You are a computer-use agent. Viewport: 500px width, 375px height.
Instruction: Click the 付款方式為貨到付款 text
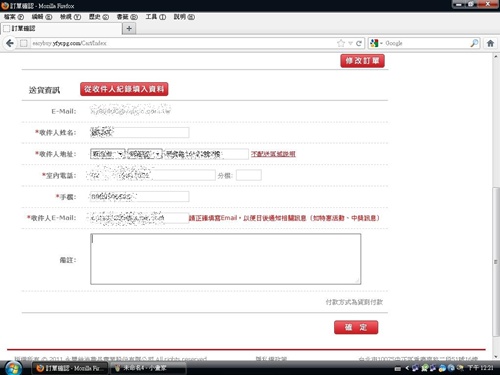354,302
